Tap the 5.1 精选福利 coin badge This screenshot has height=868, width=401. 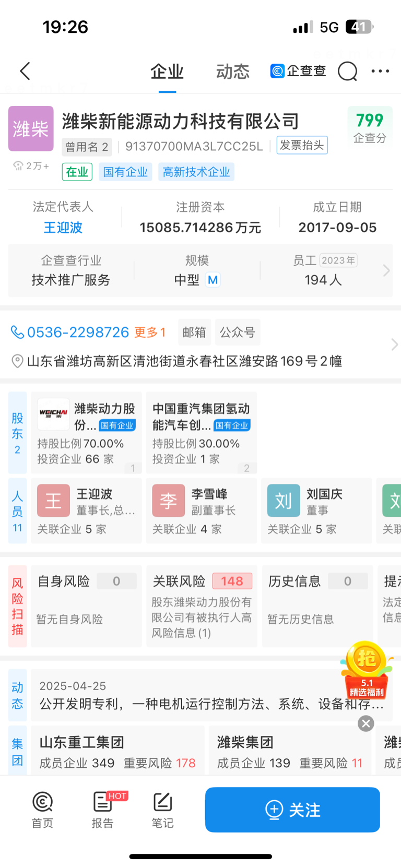(367, 670)
